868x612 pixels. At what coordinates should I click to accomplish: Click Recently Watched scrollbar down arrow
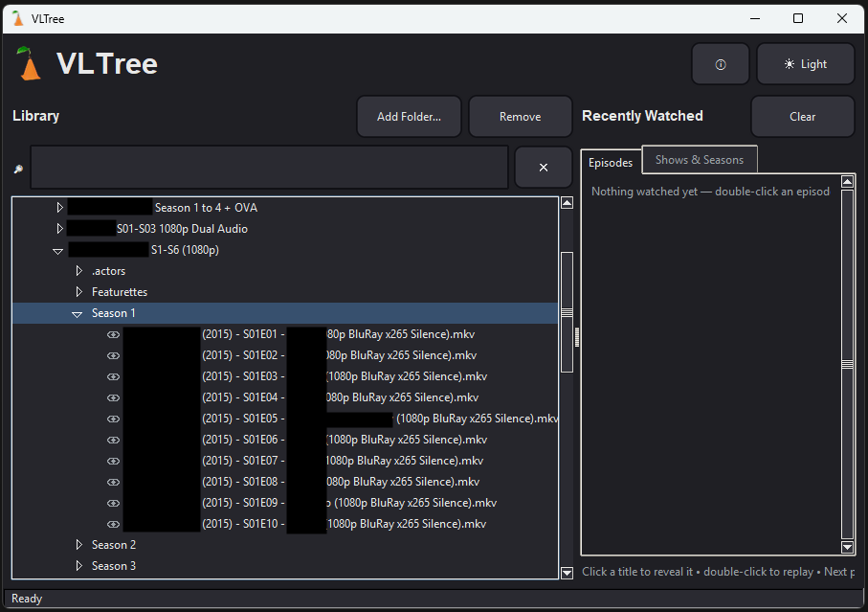(x=847, y=547)
